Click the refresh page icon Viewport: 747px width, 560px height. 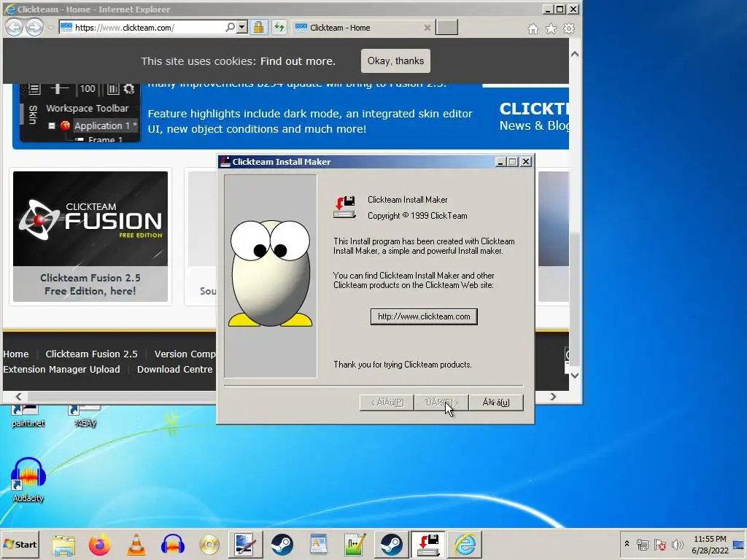(x=279, y=27)
